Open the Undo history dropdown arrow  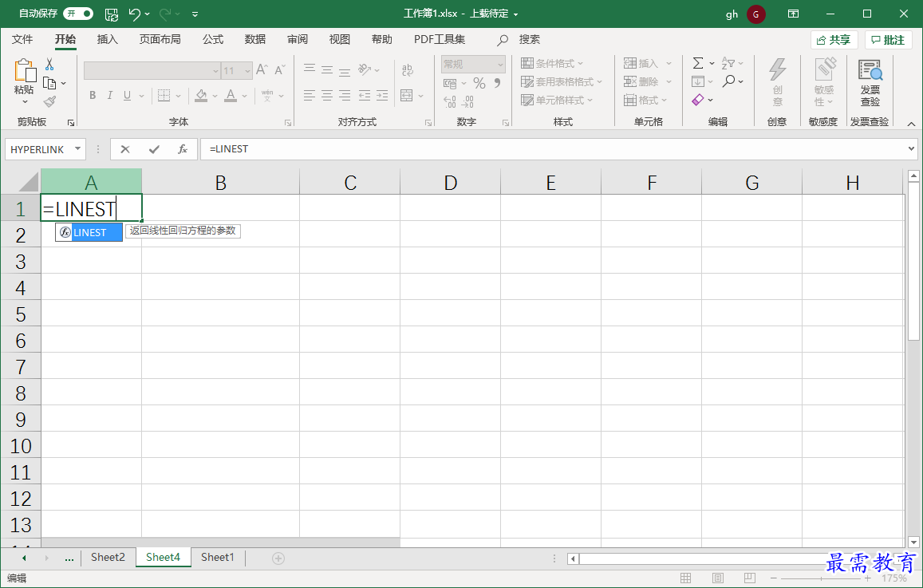point(147,14)
